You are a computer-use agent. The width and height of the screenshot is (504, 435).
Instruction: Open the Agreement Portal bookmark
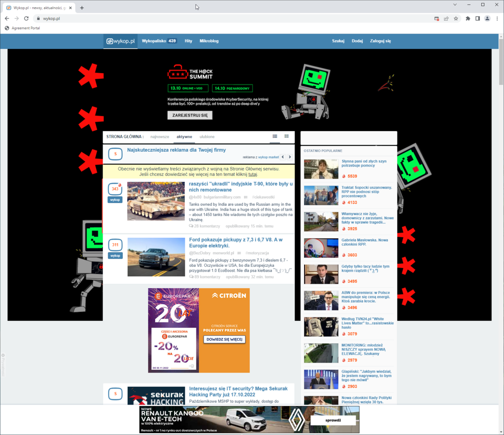[23, 28]
